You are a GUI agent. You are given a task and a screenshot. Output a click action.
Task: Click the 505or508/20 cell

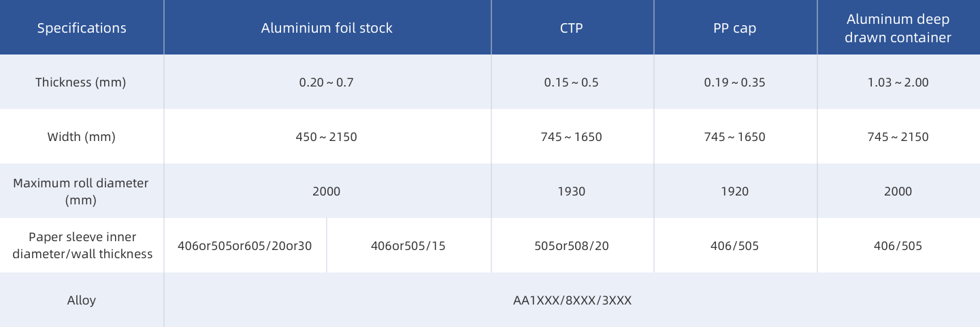click(x=572, y=246)
